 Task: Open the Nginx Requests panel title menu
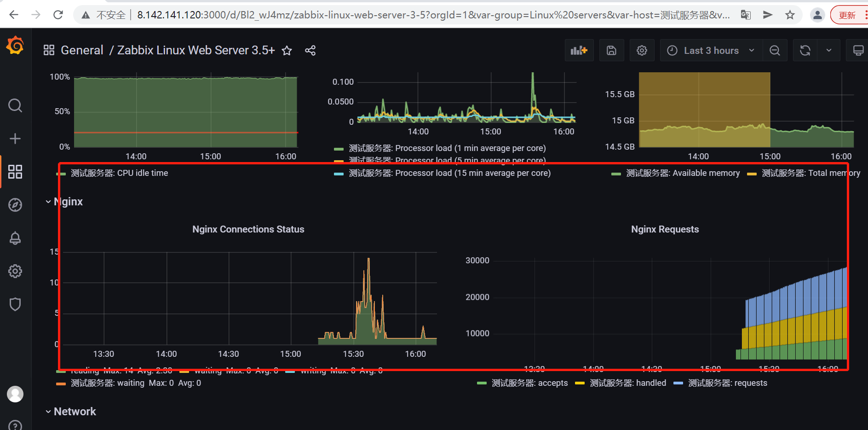[x=665, y=229]
